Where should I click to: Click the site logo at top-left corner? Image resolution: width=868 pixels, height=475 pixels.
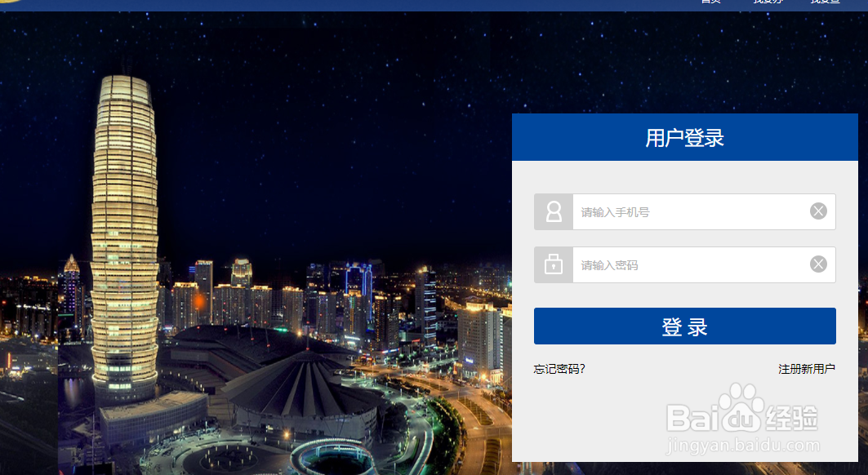[11, 1]
